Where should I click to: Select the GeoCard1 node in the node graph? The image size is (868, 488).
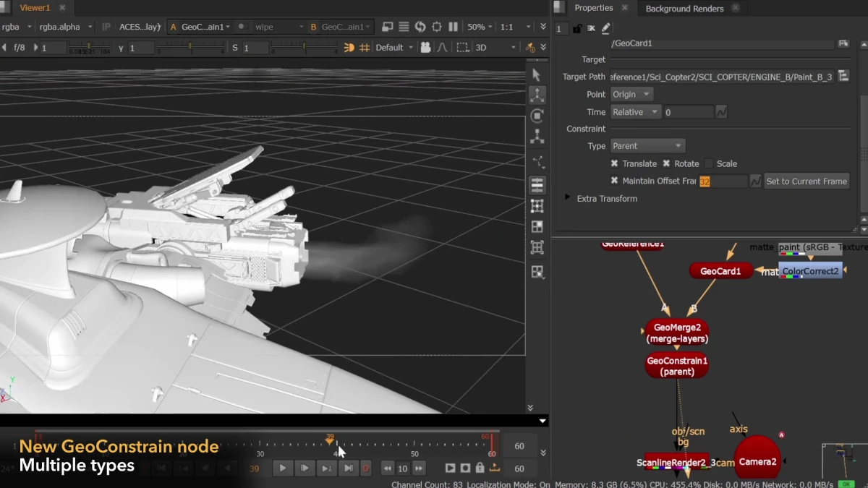pyautogui.click(x=720, y=271)
